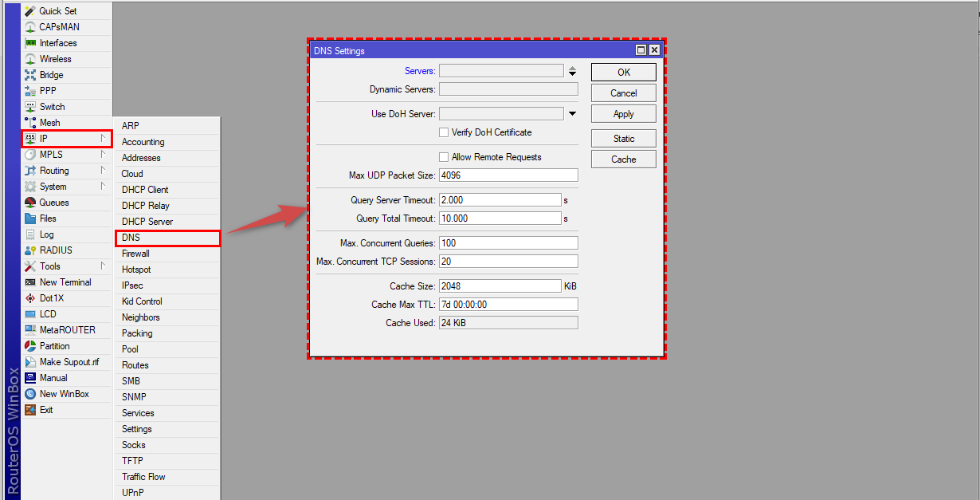Screen dimensions: 980x500
Task: Select Firewall from the IP submenu
Action: coord(135,254)
